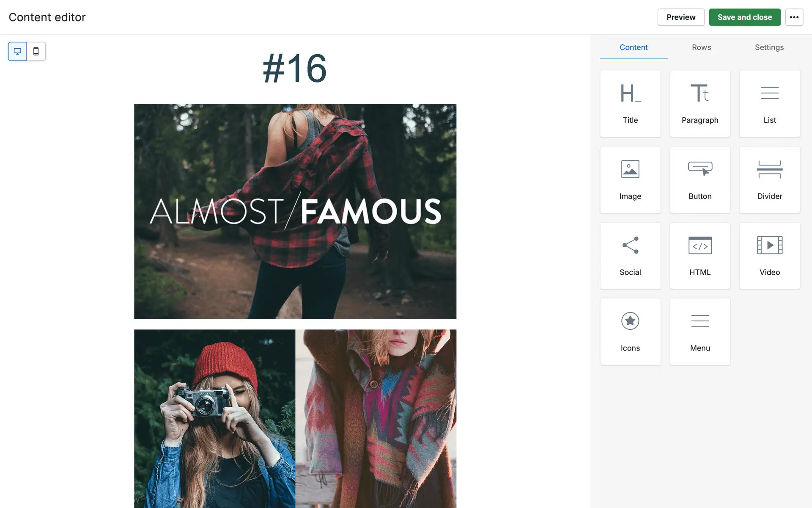Click the Preview button
The height and width of the screenshot is (508, 812).
(680, 17)
